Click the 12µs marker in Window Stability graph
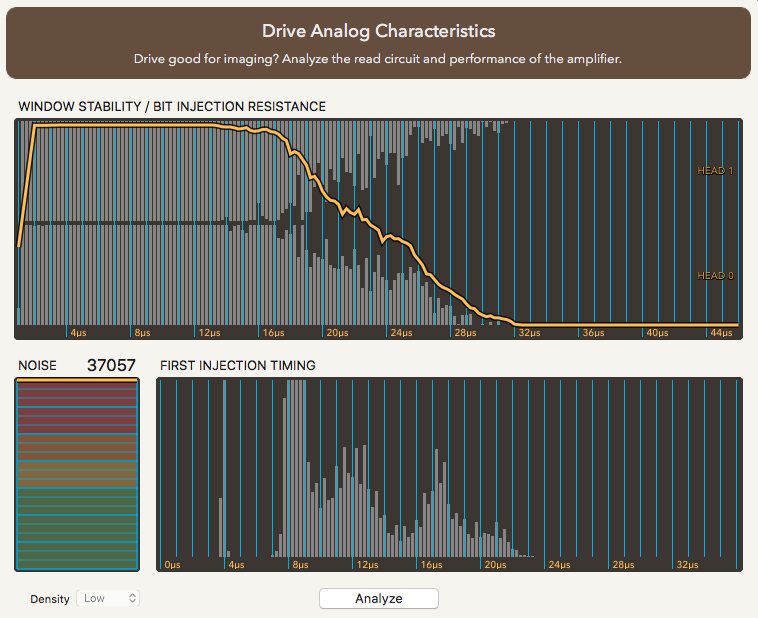 coord(209,332)
